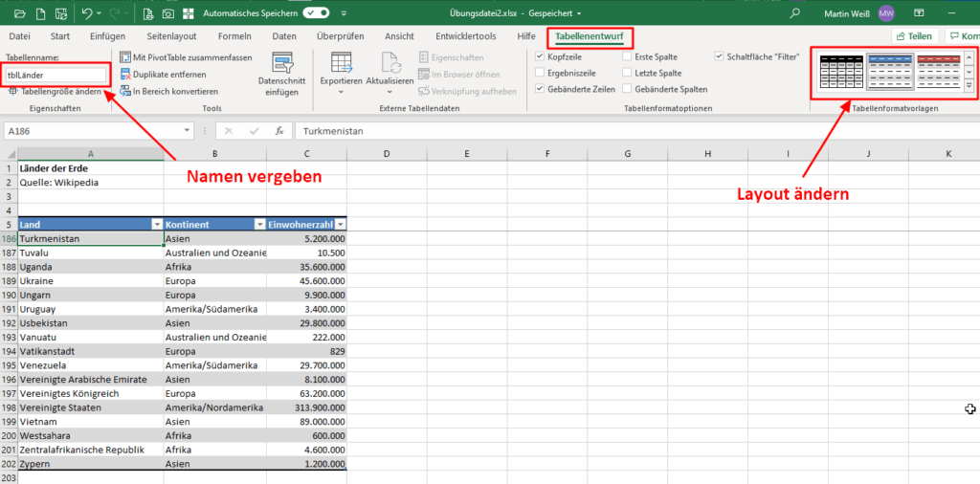This screenshot has height=484, width=980.
Task: Switch to the Überprüfen tab
Action: click(x=340, y=36)
